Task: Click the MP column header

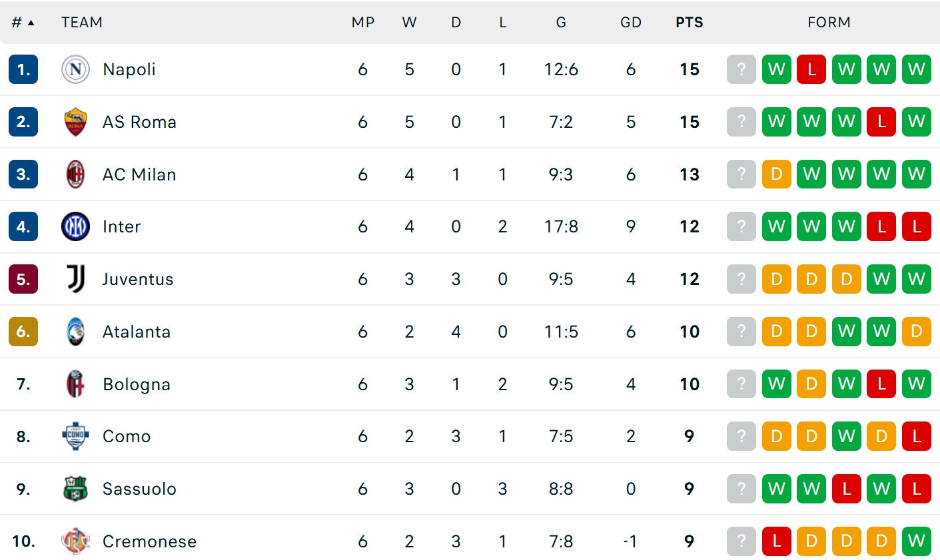Action: coord(363,23)
